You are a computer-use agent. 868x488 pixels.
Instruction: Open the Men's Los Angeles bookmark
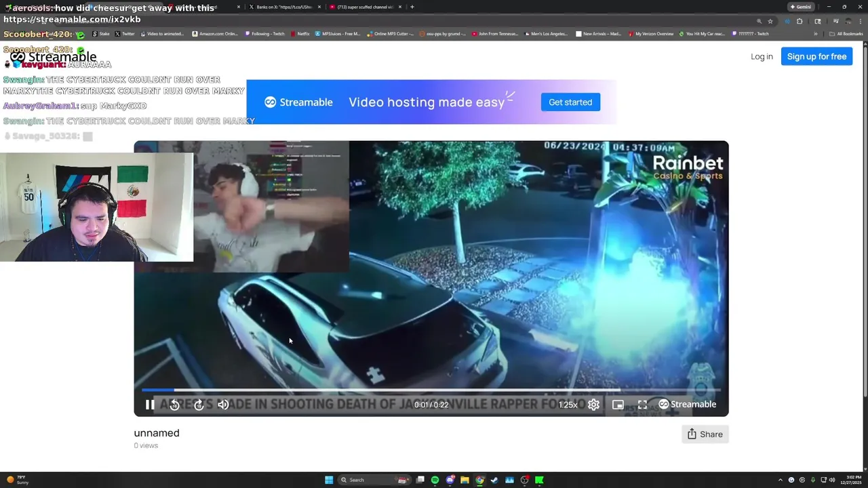coord(546,34)
